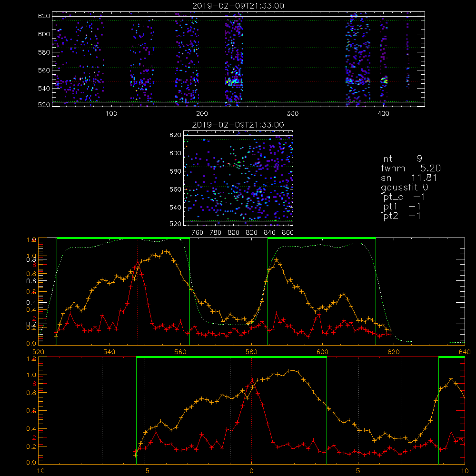This screenshot has width=476, height=476.
Task: Click x-axis label 860 on middle image
Action: (x=288, y=233)
